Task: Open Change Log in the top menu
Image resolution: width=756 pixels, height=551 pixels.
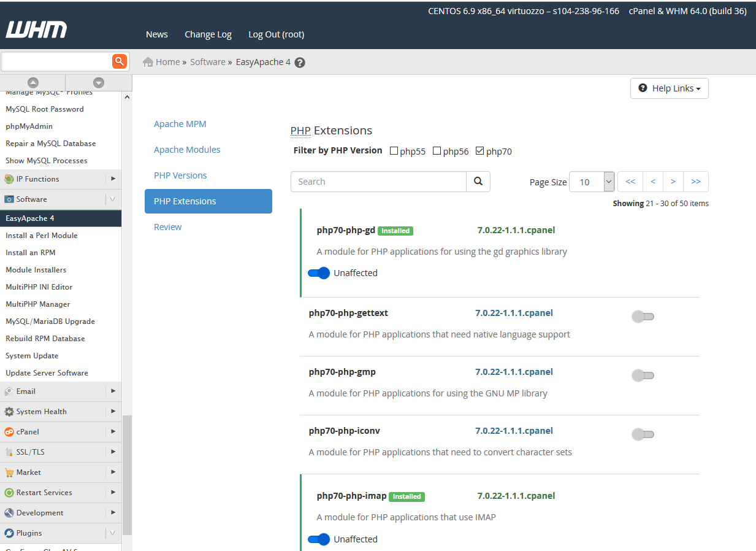Action: click(x=208, y=34)
